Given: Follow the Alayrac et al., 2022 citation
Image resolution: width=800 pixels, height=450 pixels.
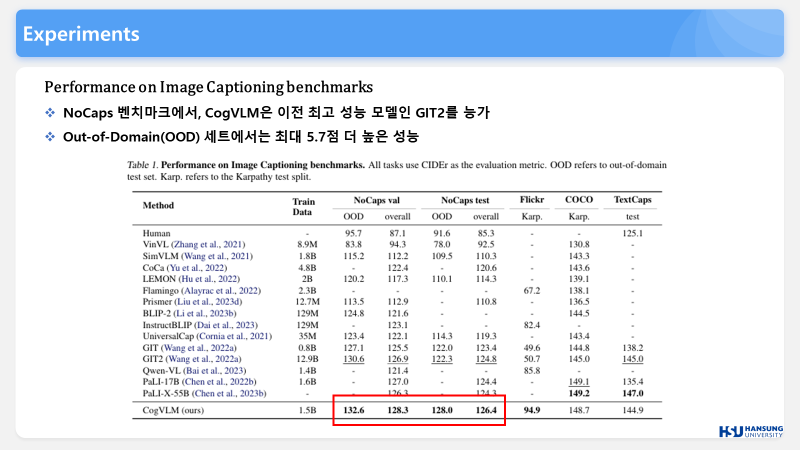Looking at the screenshot, I should (220, 291).
